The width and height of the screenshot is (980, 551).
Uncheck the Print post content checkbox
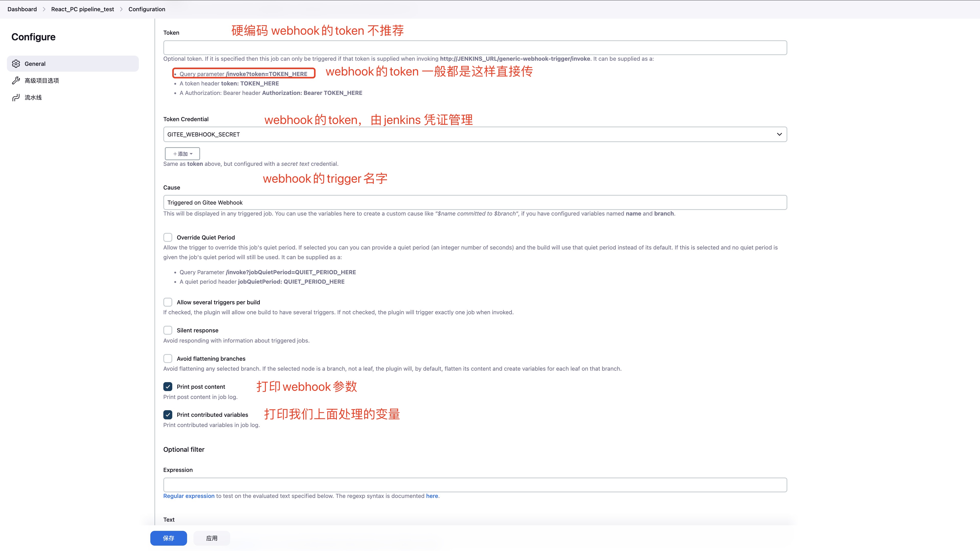click(x=168, y=386)
